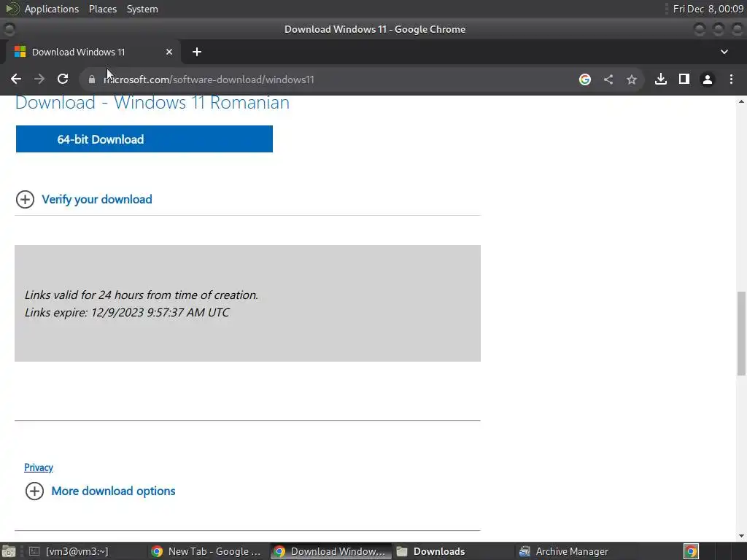View site info via the lock icon
Screen dimensions: 747x560
tap(92, 79)
